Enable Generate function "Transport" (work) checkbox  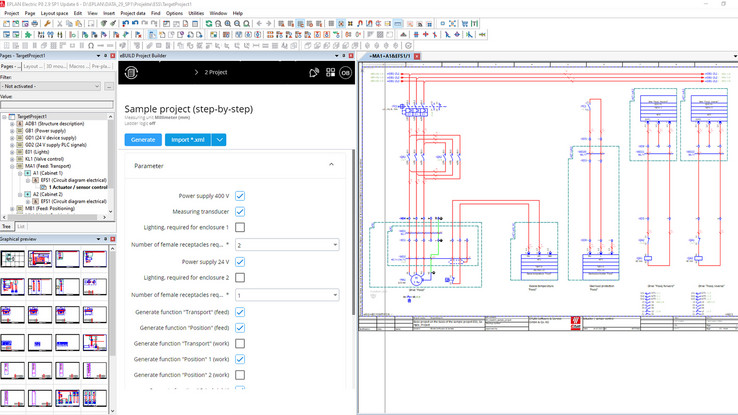240,343
